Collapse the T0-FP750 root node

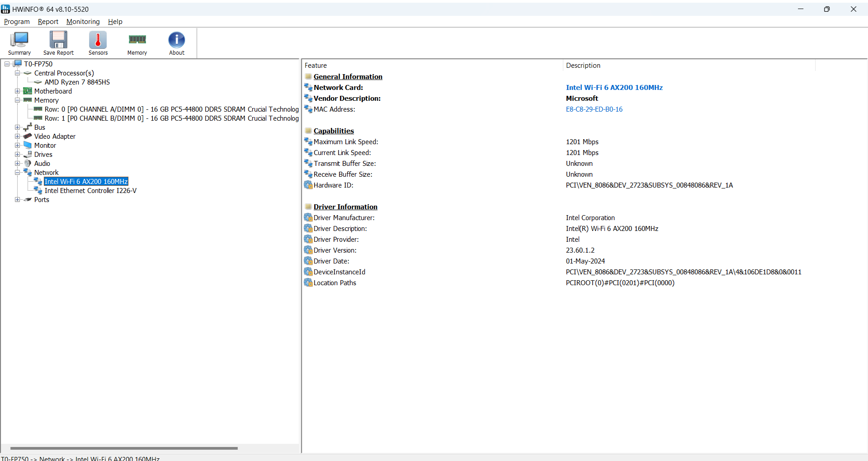tap(7, 64)
